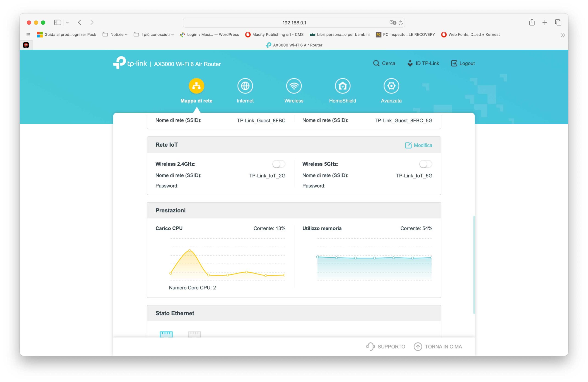Open the Wireless settings icon
This screenshot has height=382, width=588.
coord(294,86)
